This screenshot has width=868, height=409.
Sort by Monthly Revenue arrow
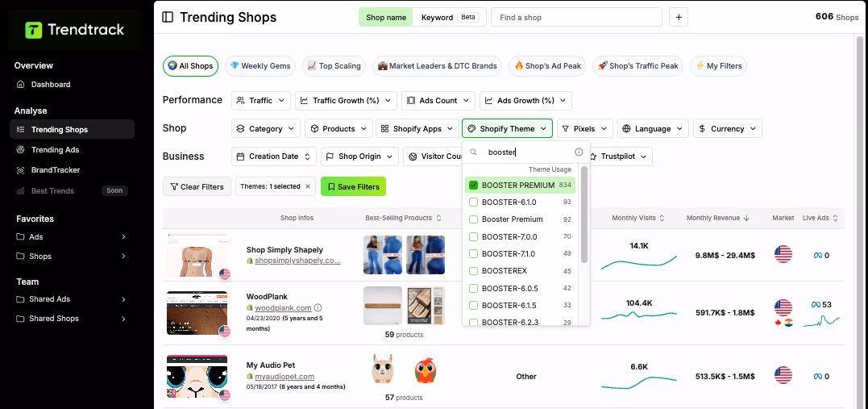pyautogui.click(x=747, y=219)
